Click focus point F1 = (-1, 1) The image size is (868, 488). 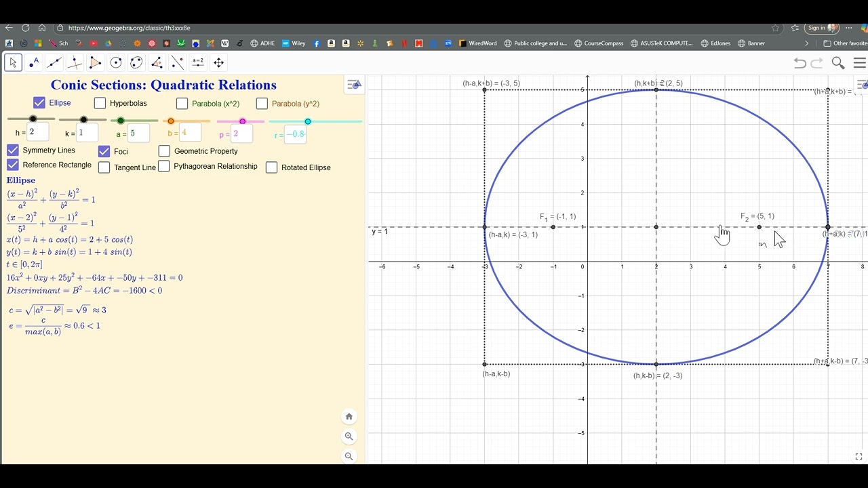click(x=553, y=227)
